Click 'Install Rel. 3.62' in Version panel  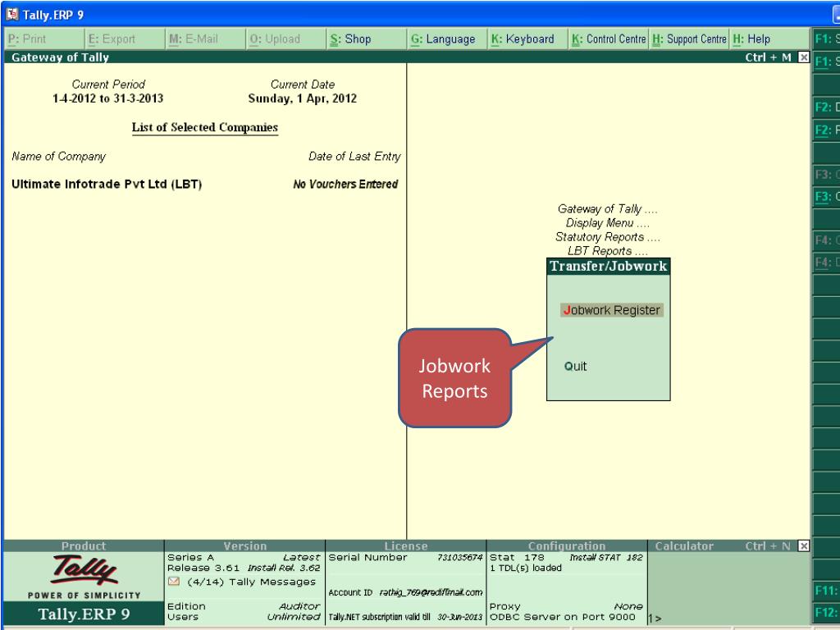(284, 568)
